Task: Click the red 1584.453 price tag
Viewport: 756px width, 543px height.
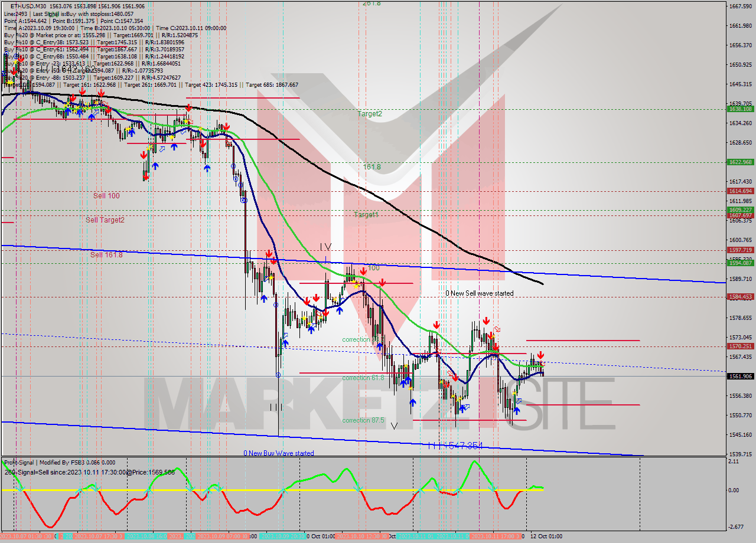Action: tap(740, 296)
